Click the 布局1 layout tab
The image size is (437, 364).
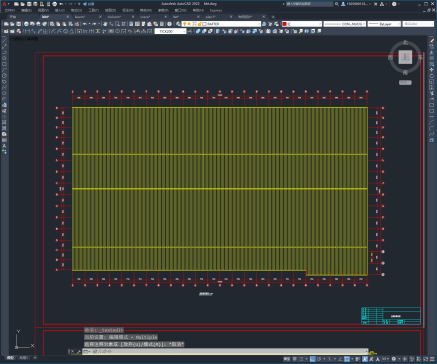pyautogui.click(x=23, y=358)
